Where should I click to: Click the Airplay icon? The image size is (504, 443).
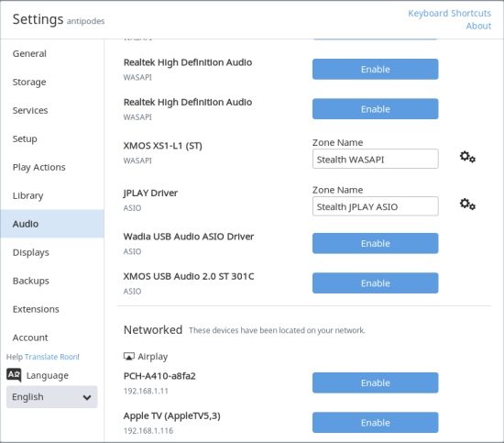point(129,357)
